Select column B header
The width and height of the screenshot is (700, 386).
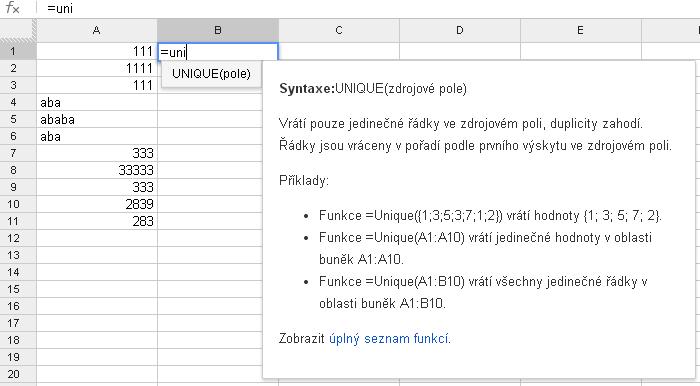pos(218,30)
